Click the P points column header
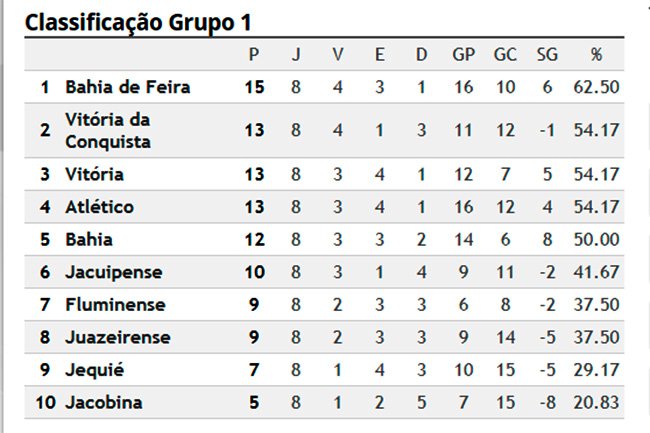Image resolution: width=650 pixels, height=433 pixels. click(x=254, y=54)
